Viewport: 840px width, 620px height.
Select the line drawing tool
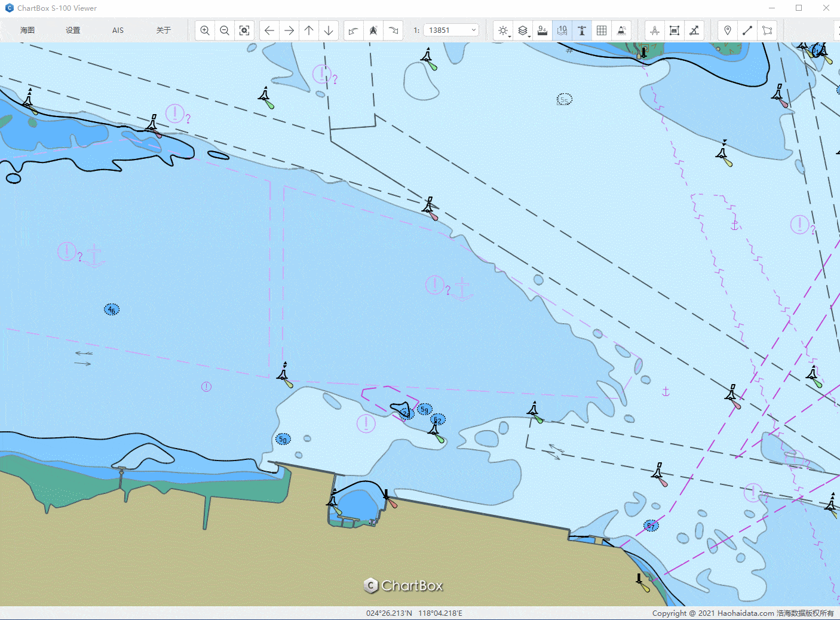coord(747,30)
